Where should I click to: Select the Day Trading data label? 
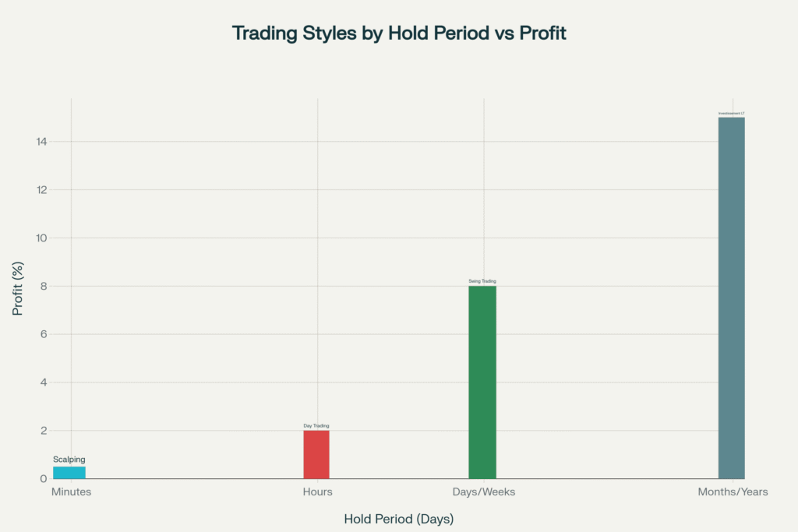(316, 426)
